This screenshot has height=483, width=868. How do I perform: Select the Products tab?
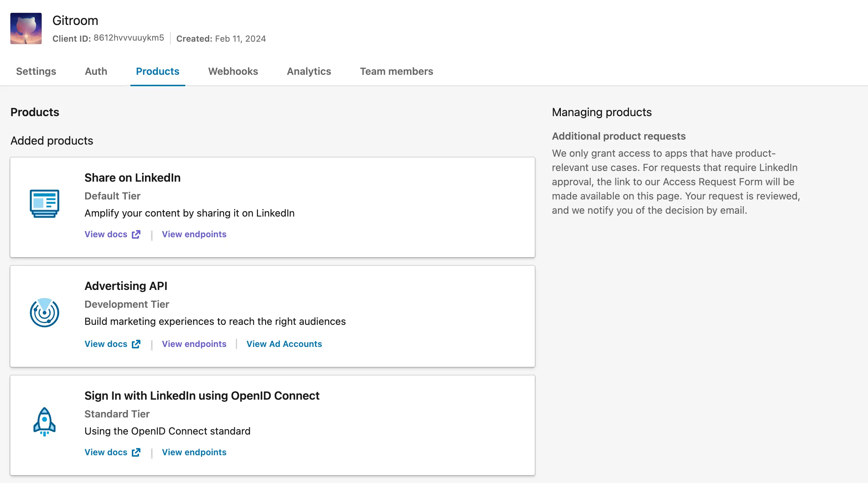point(157,71)
